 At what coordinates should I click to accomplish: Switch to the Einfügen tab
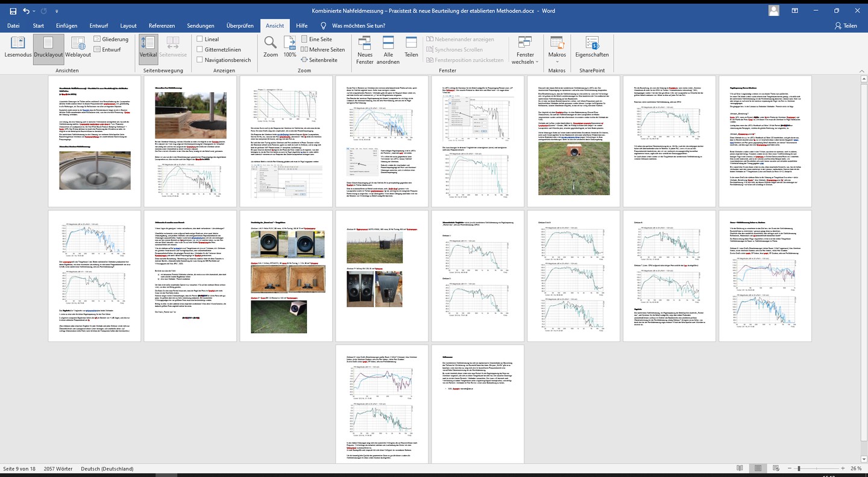pos(66,26)
